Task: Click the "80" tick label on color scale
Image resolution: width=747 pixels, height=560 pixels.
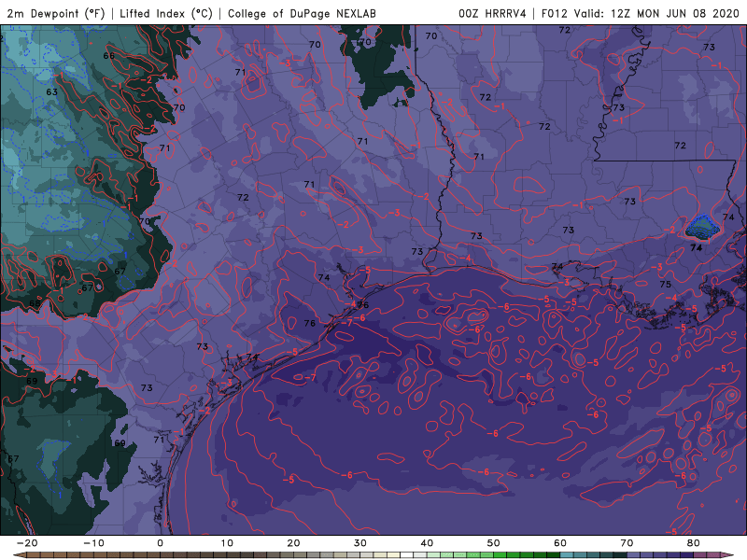Action: [x=694, y=543]
